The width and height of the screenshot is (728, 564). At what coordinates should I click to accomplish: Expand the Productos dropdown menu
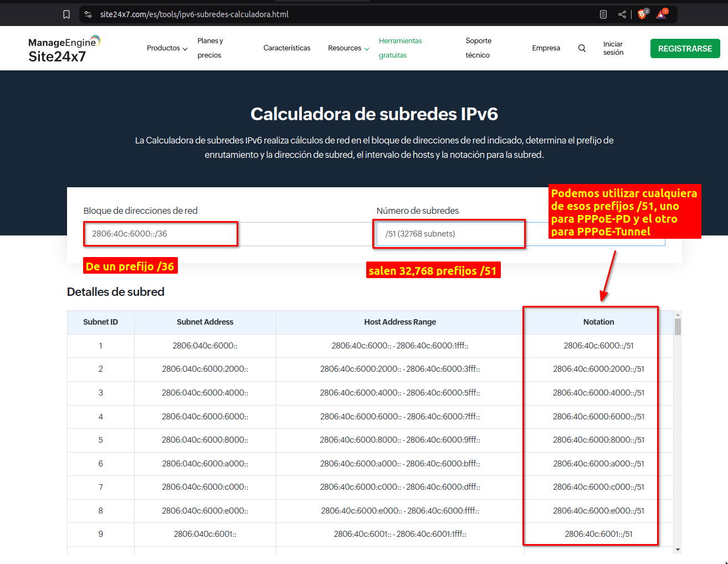167,48
